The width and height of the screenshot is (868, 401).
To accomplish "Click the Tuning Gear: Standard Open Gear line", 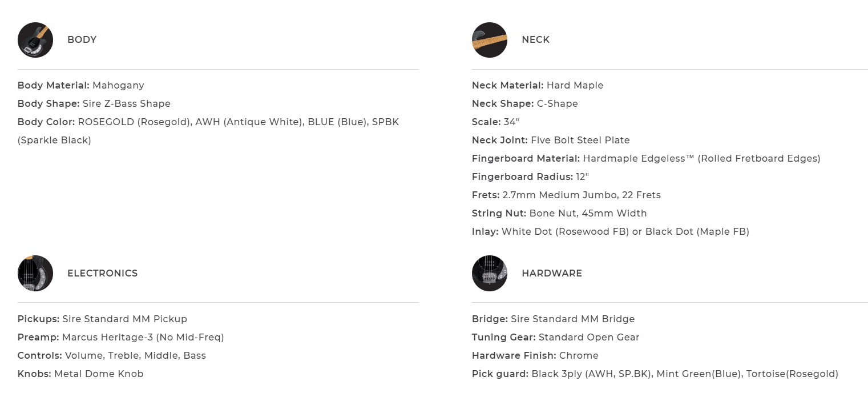I will point(555,338).
